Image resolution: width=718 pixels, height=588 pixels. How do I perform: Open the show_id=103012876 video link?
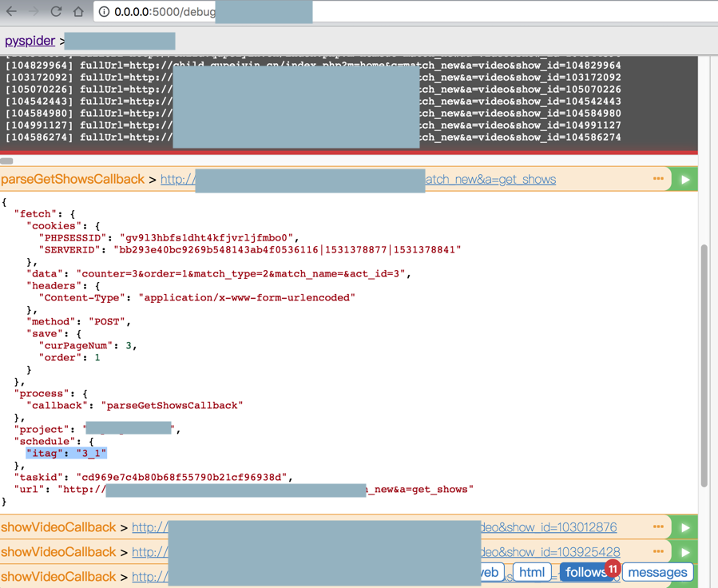point(374,527)
